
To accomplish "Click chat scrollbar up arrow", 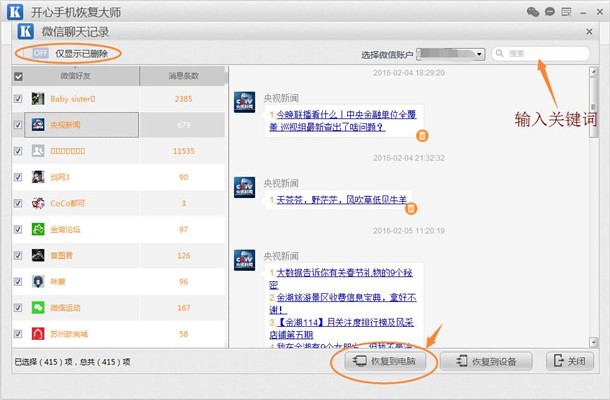I will click(593, 72).
